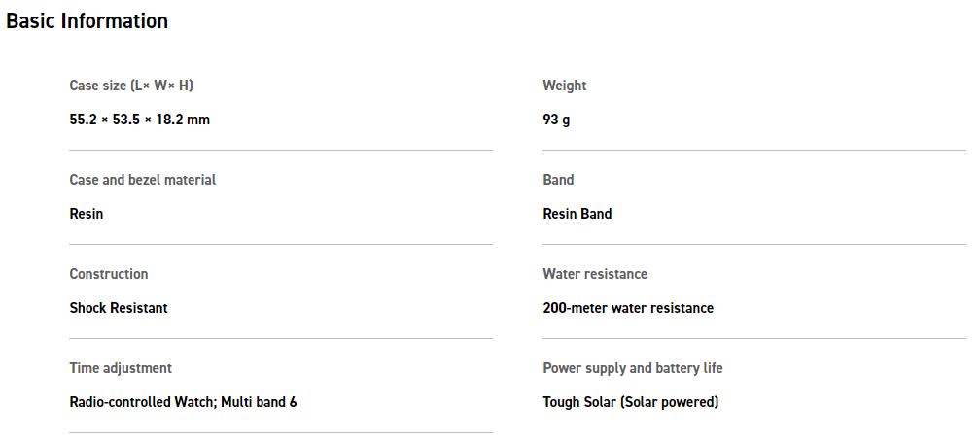Select the Time adjustment label
This screenshot has width=980, height=445.
121,369
